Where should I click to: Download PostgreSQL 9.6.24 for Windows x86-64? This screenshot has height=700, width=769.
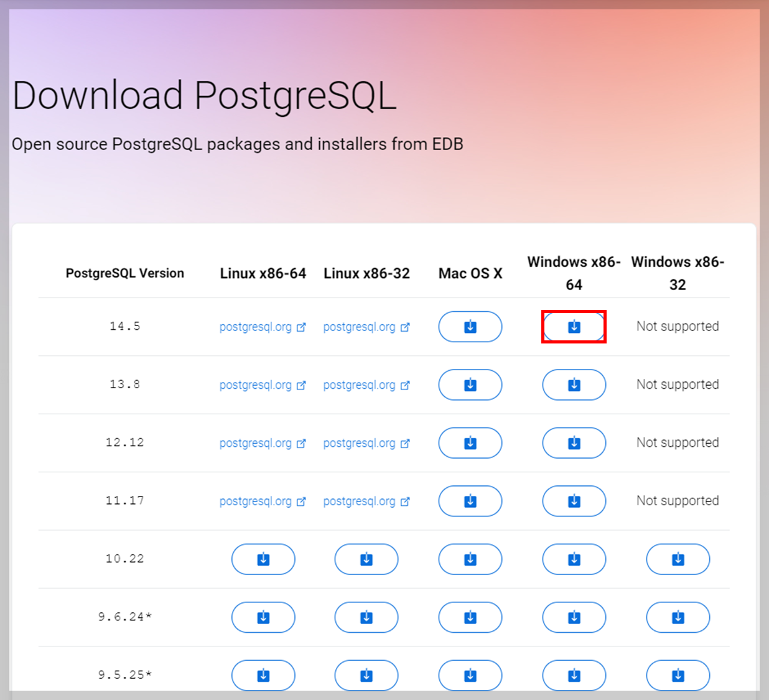point(574,617)
